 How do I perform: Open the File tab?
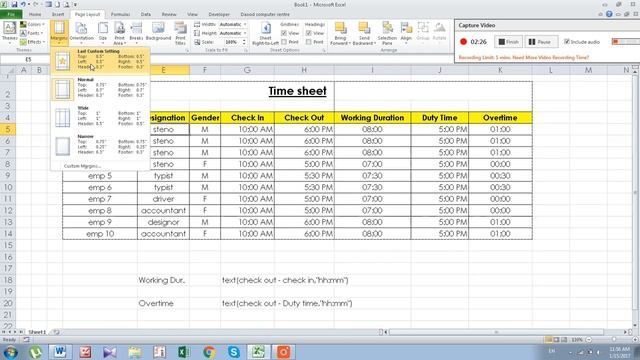pyautogui.click(x=11, y=14)
